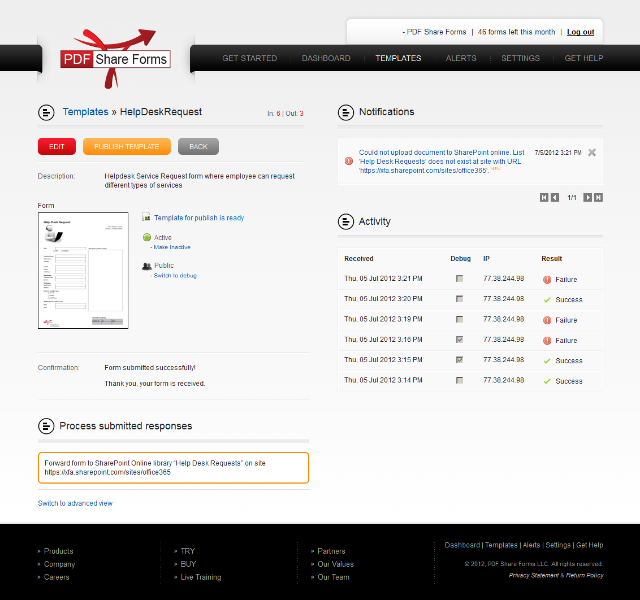Click the Success checkmark for 3:20 PM entry
Viewport: 640px width, 600px height.
tap(547, 300)
